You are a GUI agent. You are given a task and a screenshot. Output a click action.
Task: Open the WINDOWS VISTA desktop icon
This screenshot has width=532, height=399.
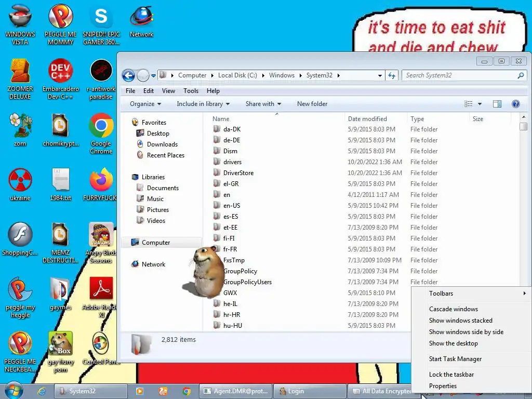[20, 24]
